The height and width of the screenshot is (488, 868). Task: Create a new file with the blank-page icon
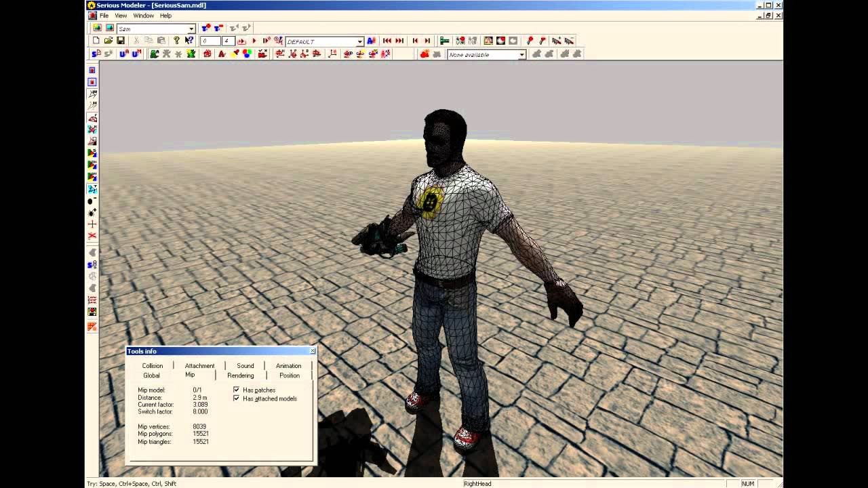click(96, 41)
